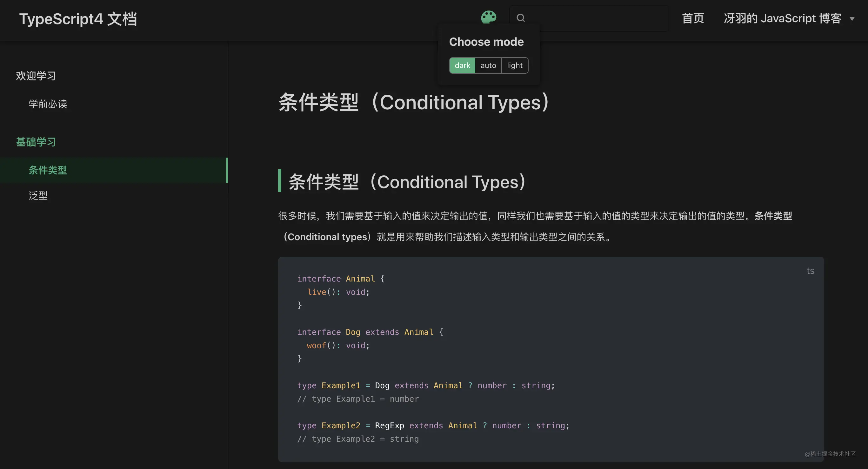The height and width of the screenshot is (469, 868).
Task: Click the 冴羽的 JavaScript 博客 dropdown
Action: click(x=787, y=17)
